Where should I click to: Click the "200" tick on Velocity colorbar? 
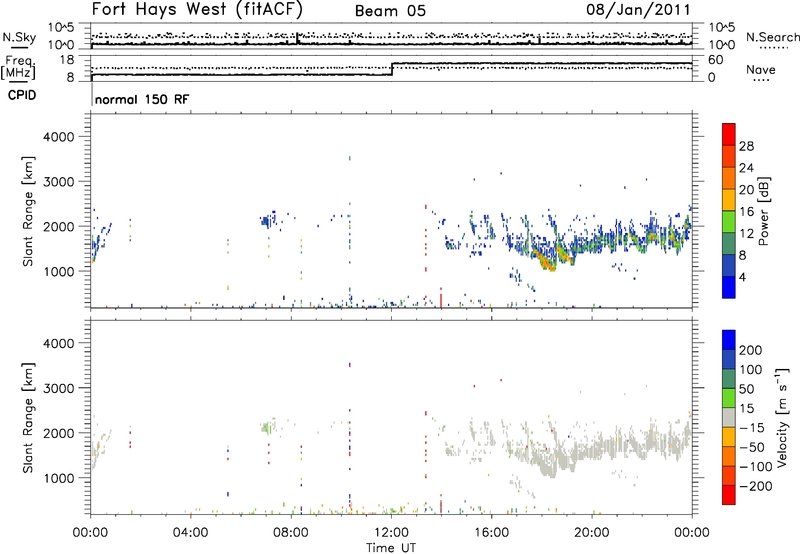751,350
